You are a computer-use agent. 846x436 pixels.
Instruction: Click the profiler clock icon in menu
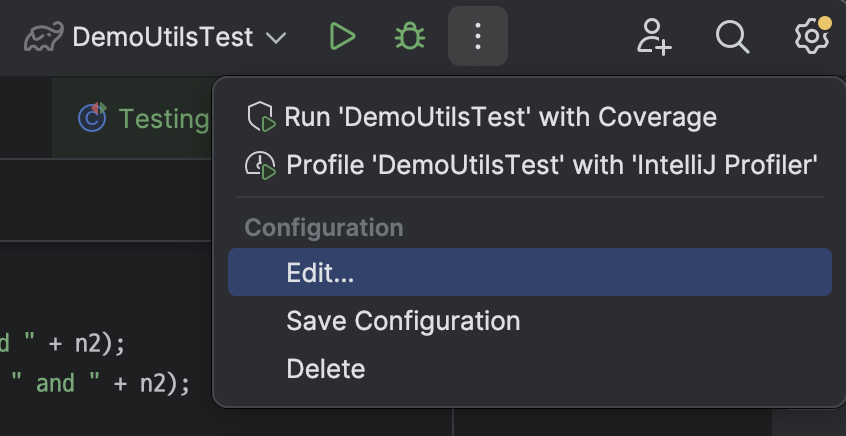tap(260, 165)
